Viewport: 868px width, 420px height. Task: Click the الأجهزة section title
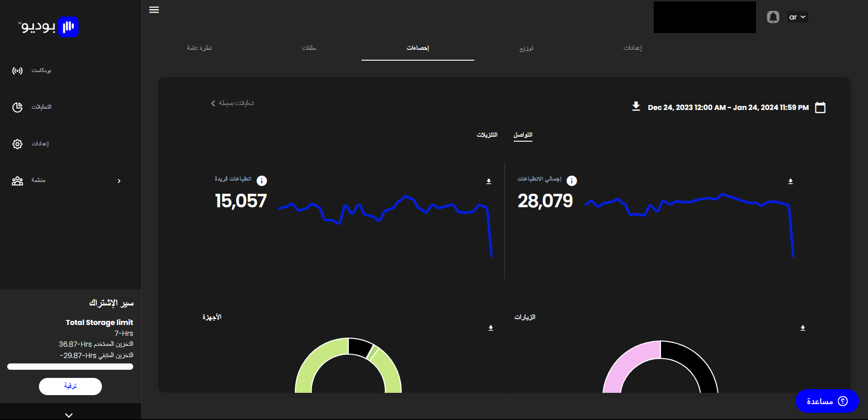click(x=212, y=317)
